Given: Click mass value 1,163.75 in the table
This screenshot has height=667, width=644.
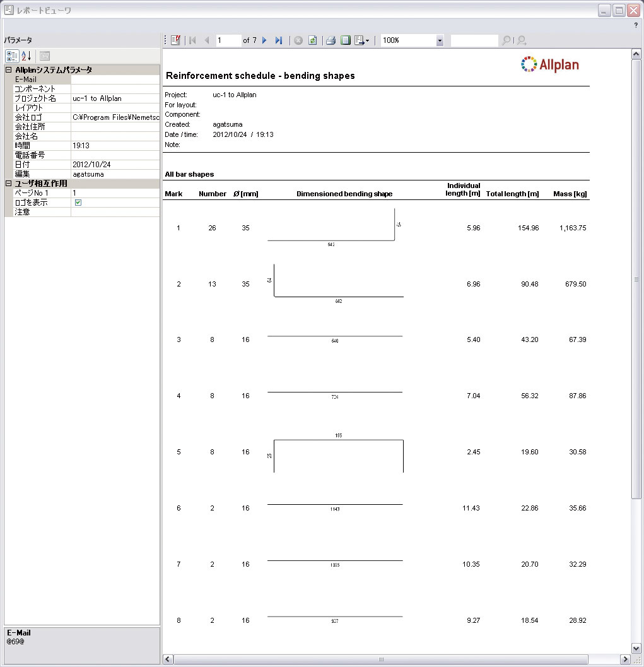Looking at the screenshot, I should (573, 228).
